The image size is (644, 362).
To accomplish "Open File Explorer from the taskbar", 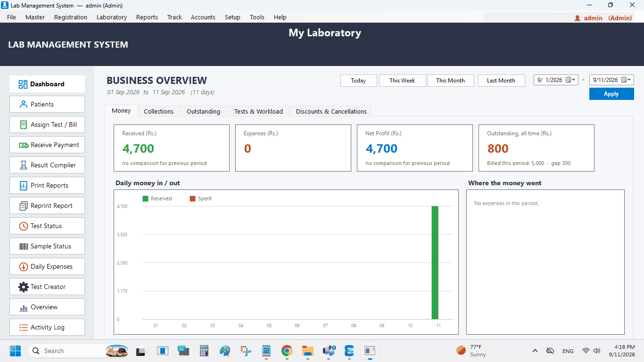I will click(308, 351).
